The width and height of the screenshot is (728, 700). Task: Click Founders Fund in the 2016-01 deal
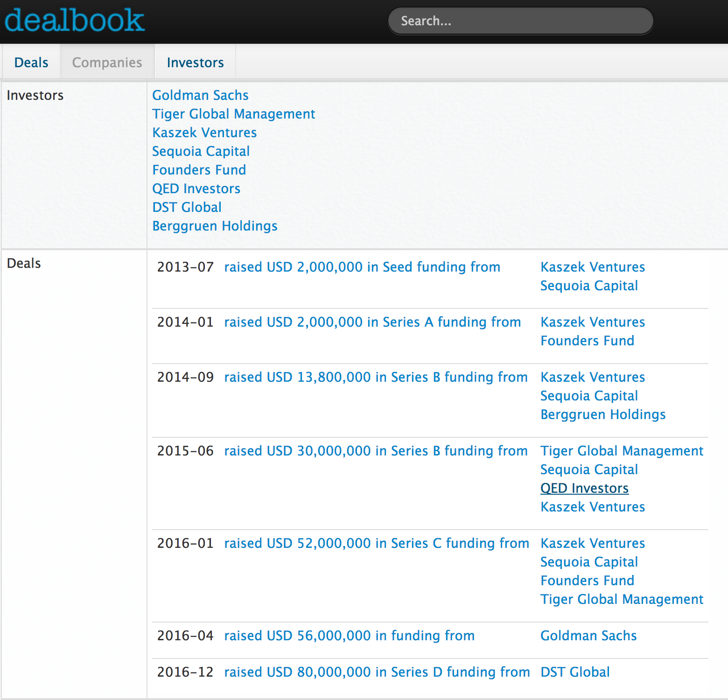587,581
